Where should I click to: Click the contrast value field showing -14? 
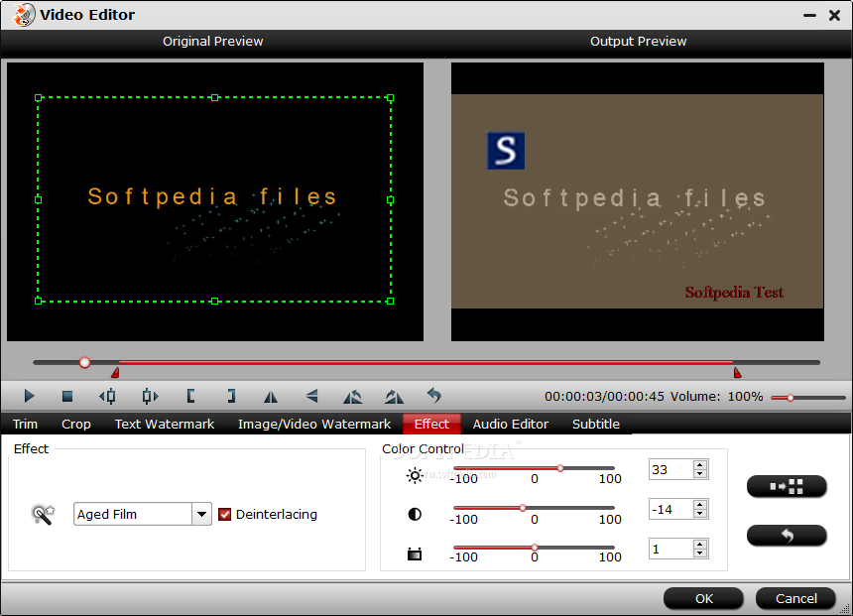click(670, 509)
